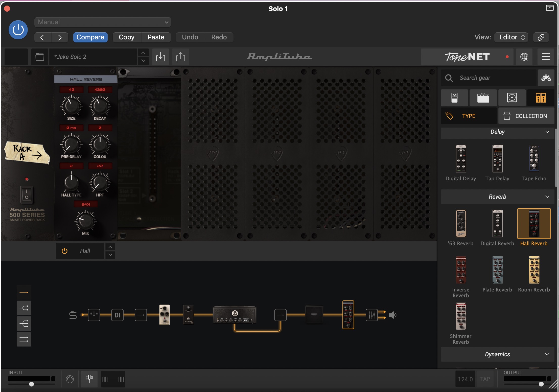The image size is (559, 392).
Task: Toggle the owned gear filter icon
Action: [x=546, y=78]
